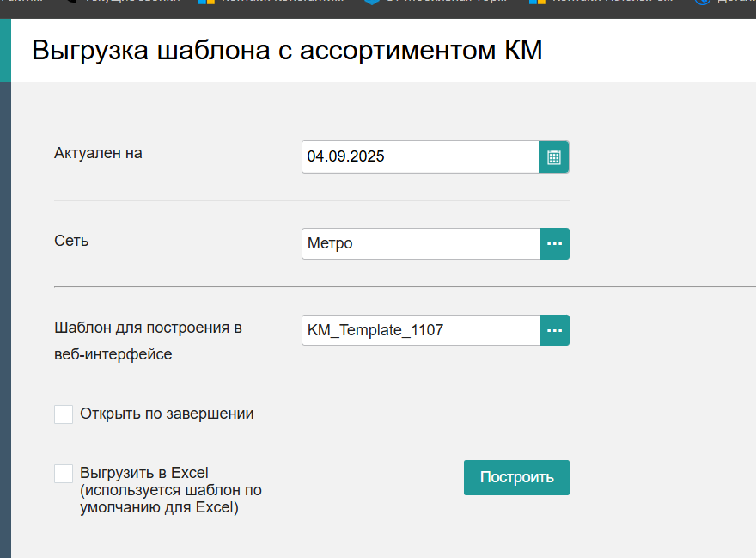Click the KM_Template_1107 template combo field

[420, 330]
